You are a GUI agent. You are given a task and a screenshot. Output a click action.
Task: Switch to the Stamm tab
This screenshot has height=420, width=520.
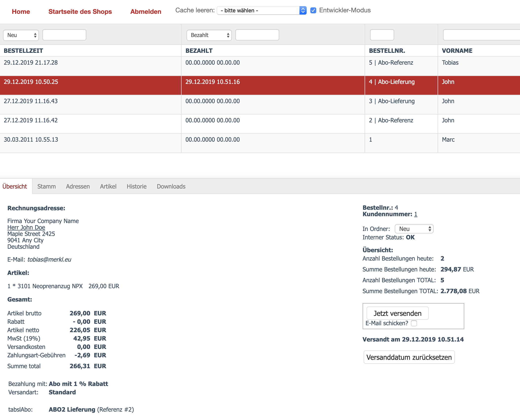pos(46,186)
